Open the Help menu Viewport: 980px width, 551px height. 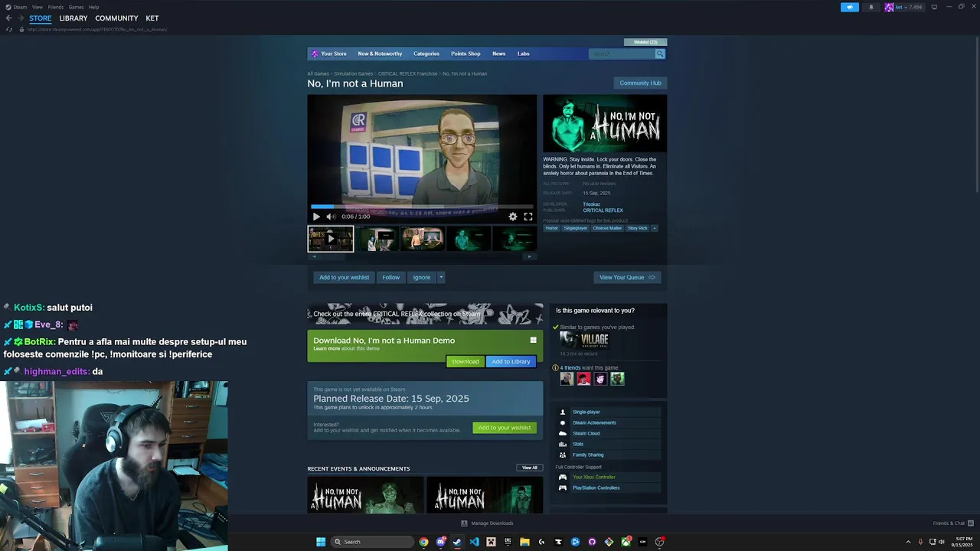93,7
